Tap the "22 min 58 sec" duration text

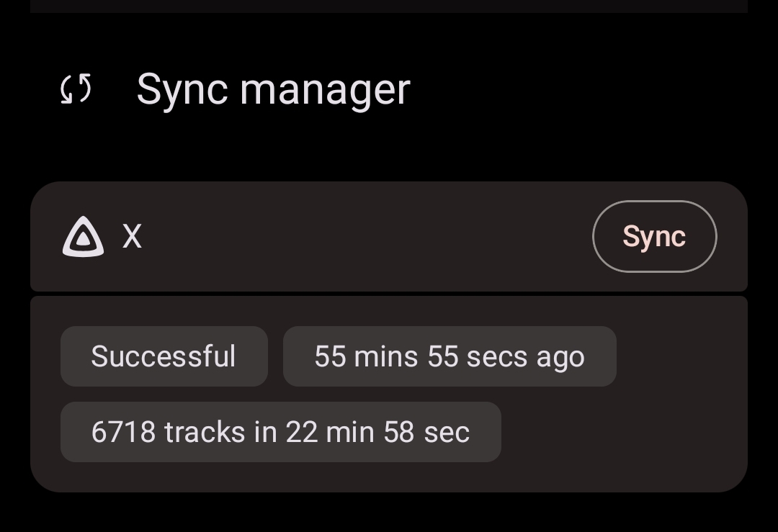[377, 432]
